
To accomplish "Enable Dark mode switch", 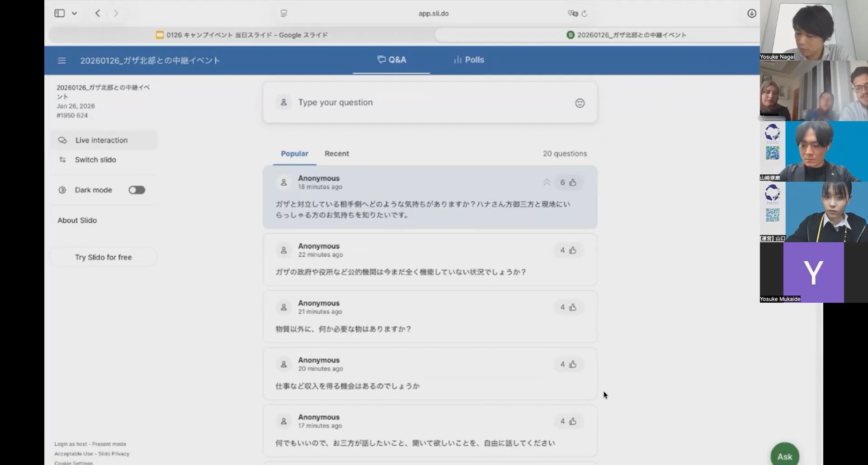I will pos(137,190).
